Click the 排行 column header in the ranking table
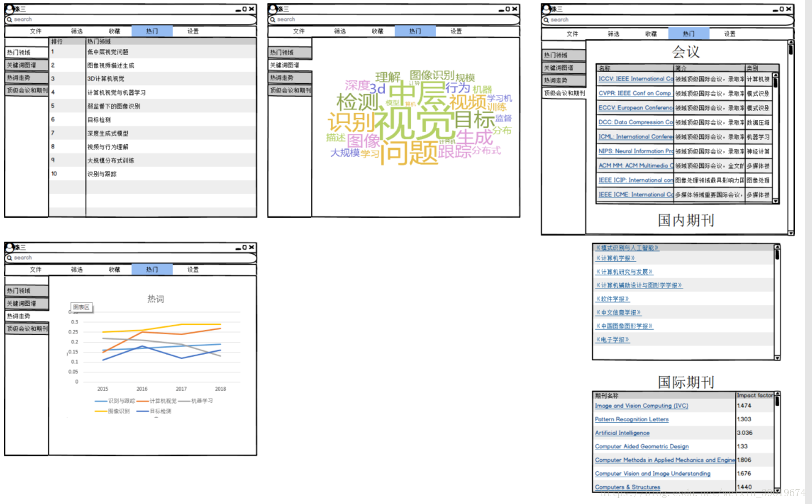 pyautogui.click(x=67, y=42)
